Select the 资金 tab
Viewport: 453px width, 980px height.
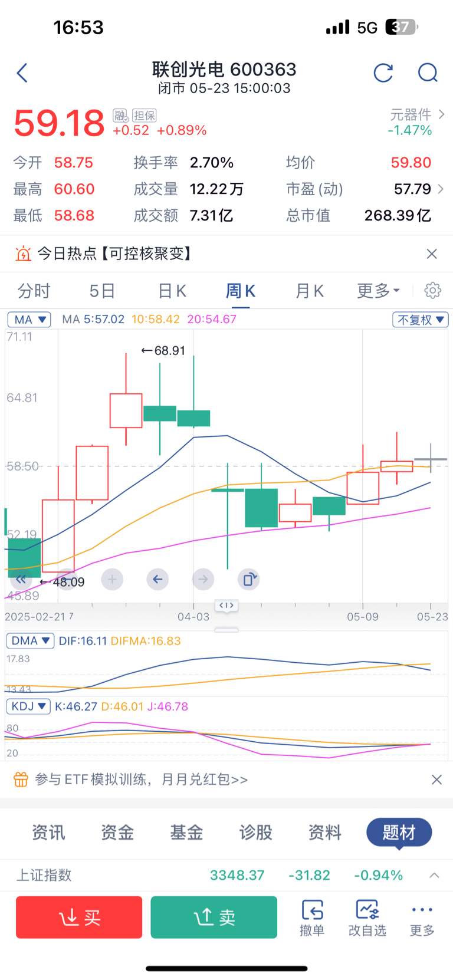tap(117, 832)
